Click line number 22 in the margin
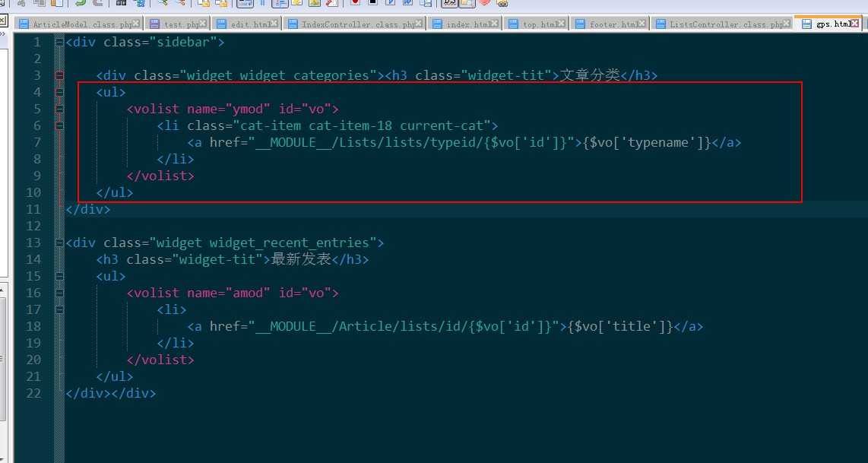Image resolution: width=868 pixels, height=463 pixels. [x=33, y=393]
